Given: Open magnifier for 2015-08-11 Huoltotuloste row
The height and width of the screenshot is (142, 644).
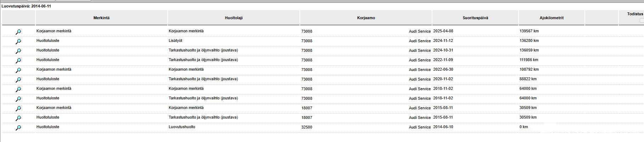Looking at the screenshot, I should [x=18, y=118].
